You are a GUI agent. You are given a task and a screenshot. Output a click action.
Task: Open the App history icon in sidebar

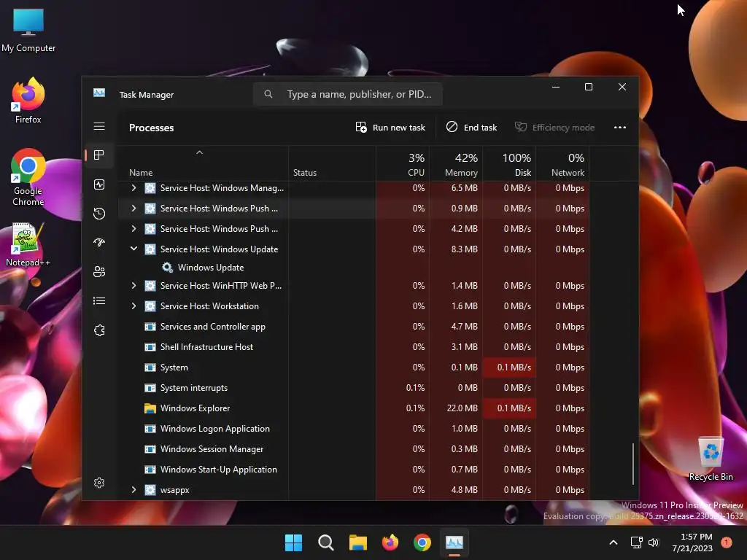point(99,214)
